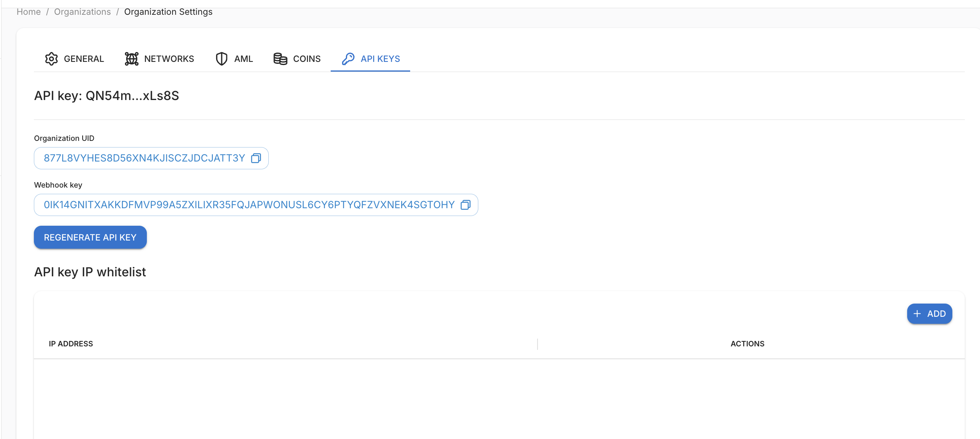Click the gear icon of General tab
The height and width of the screenshot is (439, 980).
pyautogui.click(x=51, y=59)
